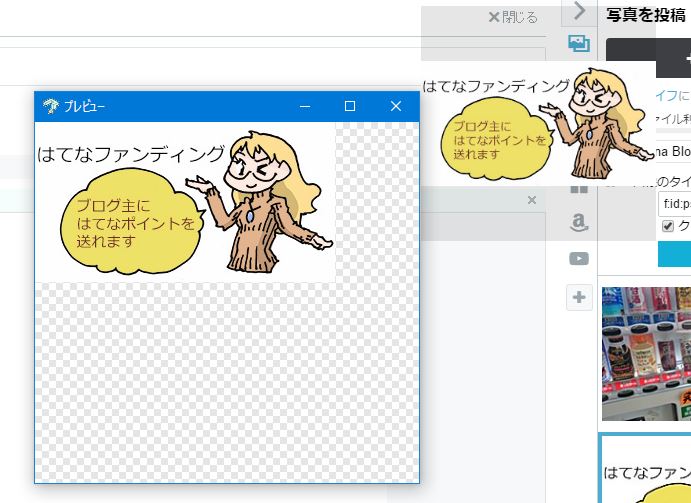Maximize the プレビュー window

click(350, 106)
